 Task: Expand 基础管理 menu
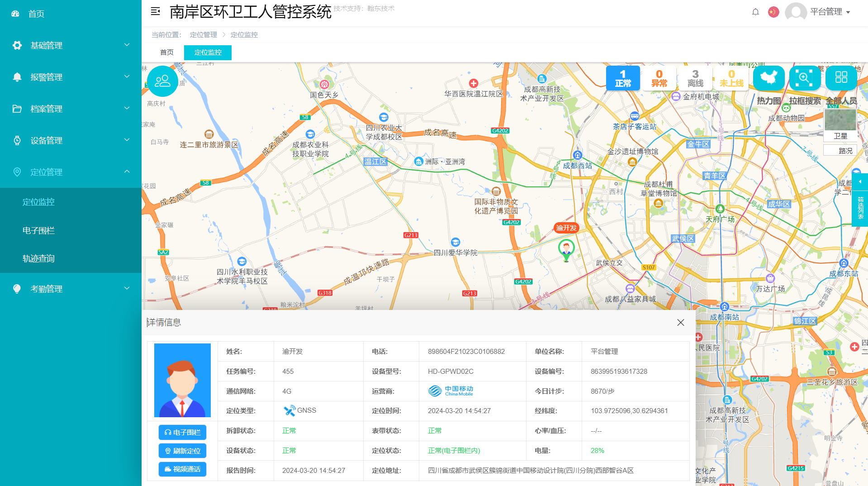71,45
